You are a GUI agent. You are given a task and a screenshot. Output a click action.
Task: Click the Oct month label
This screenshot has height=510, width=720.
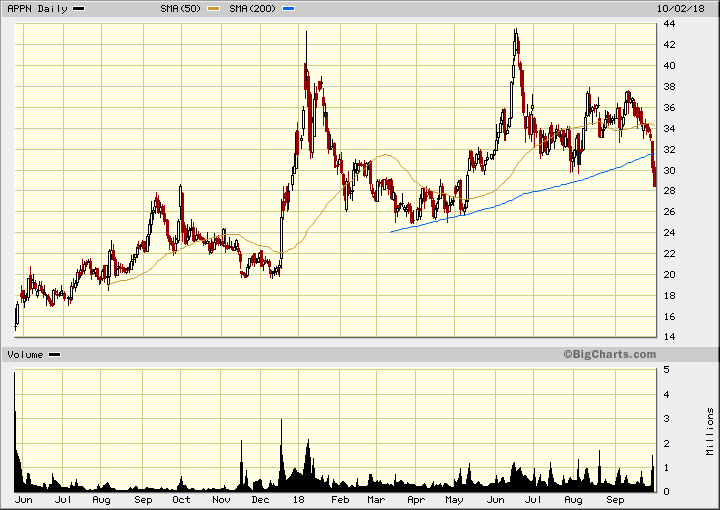click(181, 500)
